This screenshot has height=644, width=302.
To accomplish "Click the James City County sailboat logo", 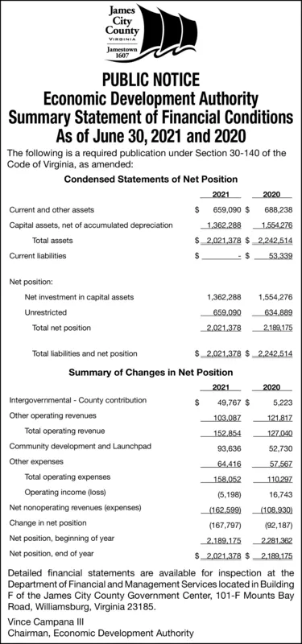I will 151,33.
